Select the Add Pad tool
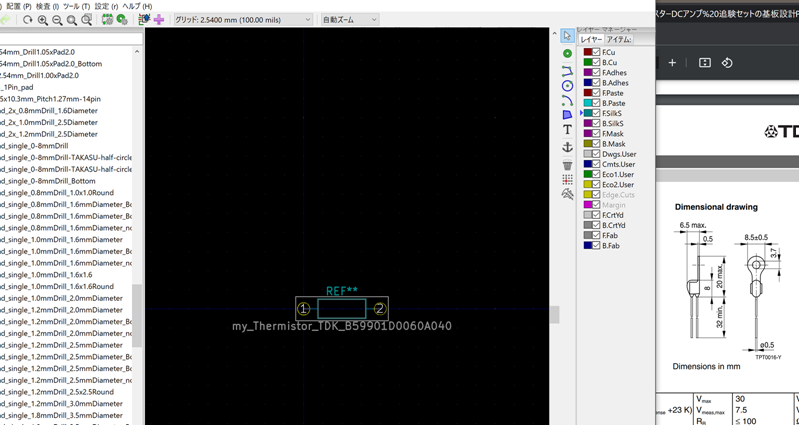The image size is (799, 425). (567, 53)
